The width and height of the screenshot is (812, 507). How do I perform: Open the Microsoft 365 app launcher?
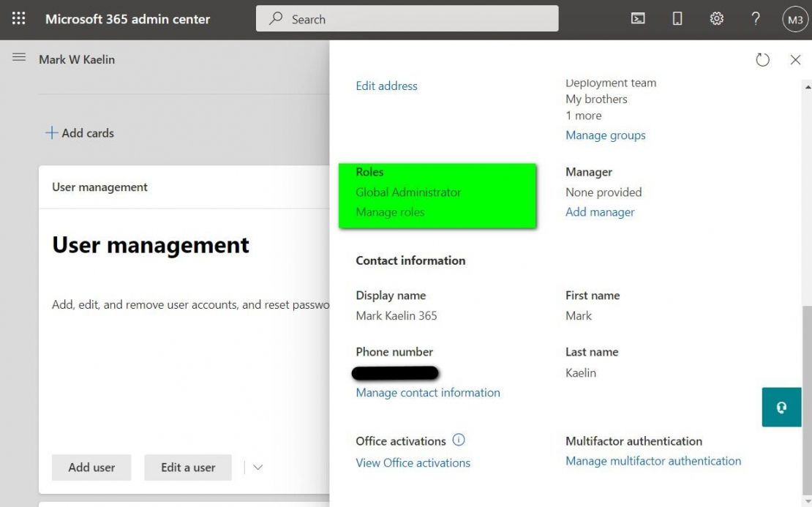click(x=18, y=18)
